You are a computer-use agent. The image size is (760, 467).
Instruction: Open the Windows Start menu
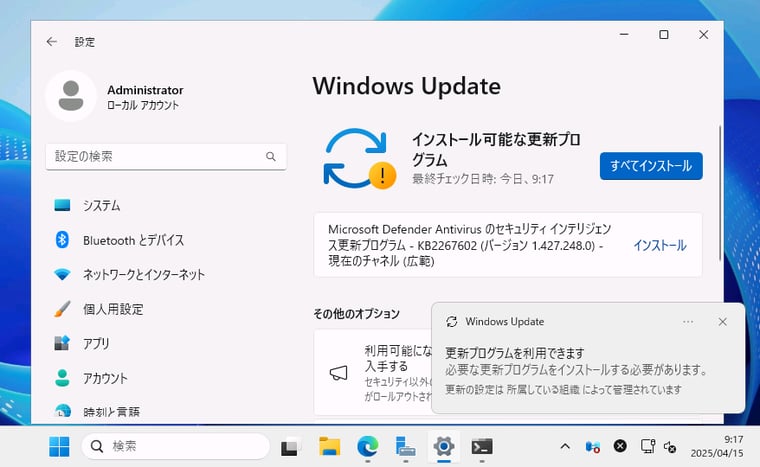click(x=59, y=446)
